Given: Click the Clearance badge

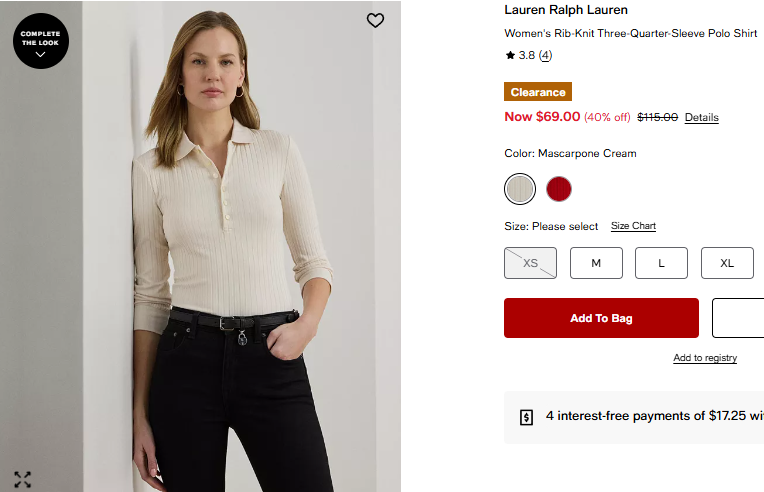Looking at the screenshot, I should point(538,92).
